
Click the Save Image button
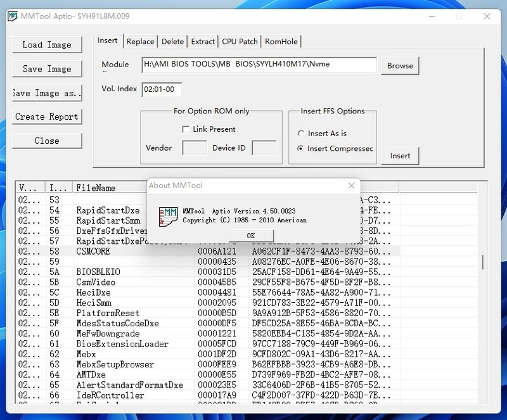[x=47, y=69]
